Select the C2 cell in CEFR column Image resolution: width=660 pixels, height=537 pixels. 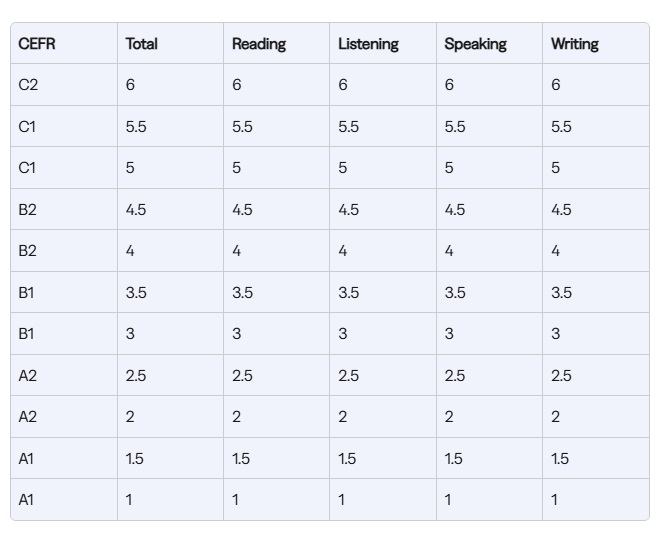click(x=28, y=85)
